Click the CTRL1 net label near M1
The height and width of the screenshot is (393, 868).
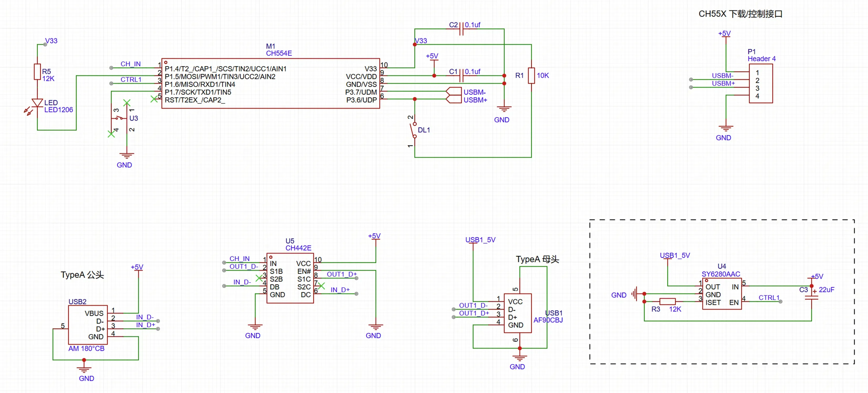pos(131,79)
